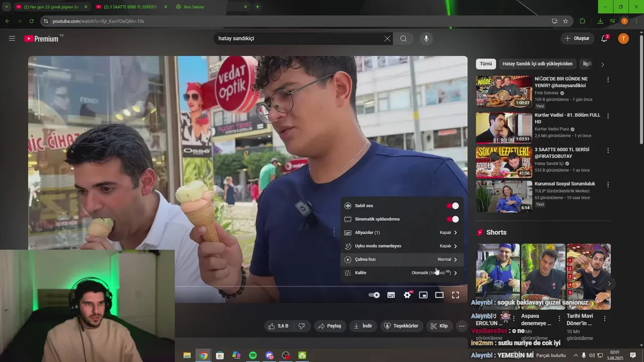The image size is (644, 362).
Task: Dislike the video
Action: point(302,326)
